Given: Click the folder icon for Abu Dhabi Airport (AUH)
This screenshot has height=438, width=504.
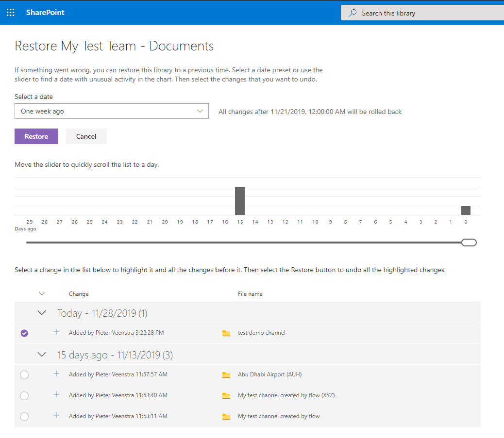Looking at the screenshot, I should (x=226, y=375).
